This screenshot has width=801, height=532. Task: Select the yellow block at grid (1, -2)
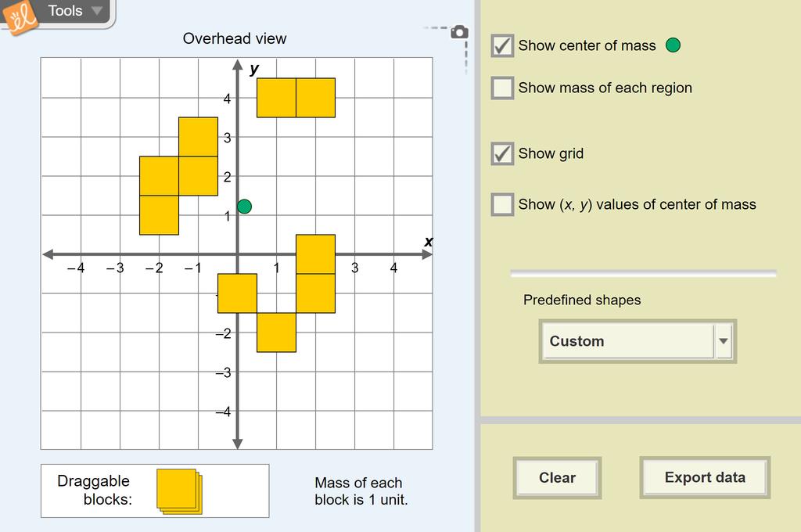pos(276,332)
